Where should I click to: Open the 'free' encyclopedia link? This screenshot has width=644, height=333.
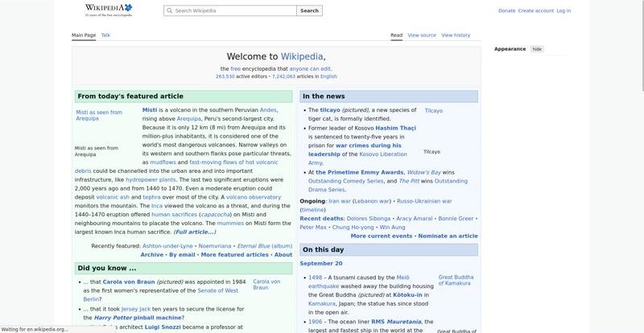(235, 69)
